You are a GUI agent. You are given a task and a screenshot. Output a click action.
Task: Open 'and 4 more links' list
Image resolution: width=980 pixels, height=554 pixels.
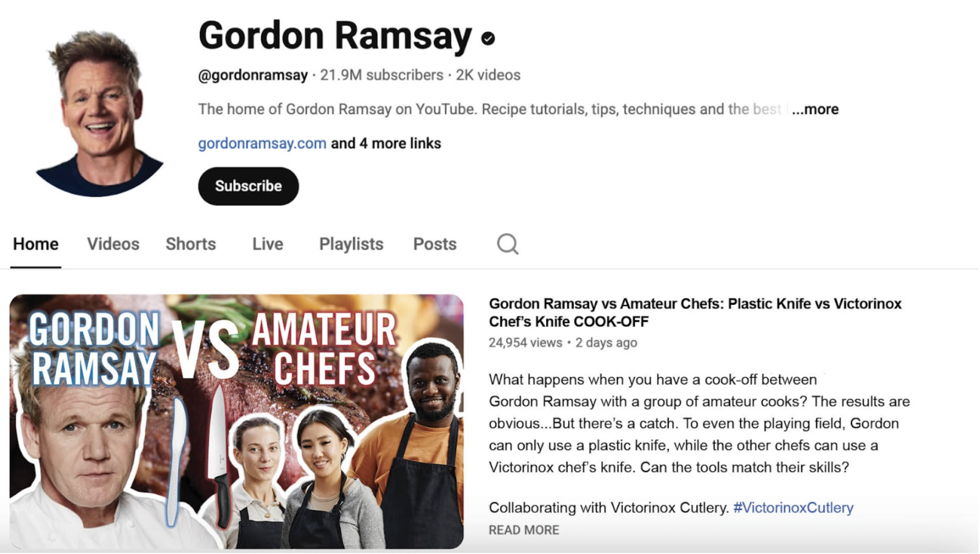(386, 143)
